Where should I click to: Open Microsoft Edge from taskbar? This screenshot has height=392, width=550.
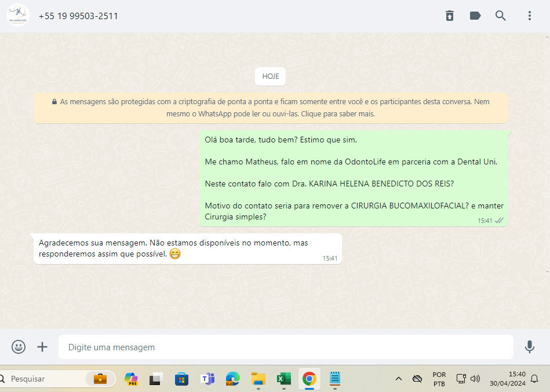(232, 379)
